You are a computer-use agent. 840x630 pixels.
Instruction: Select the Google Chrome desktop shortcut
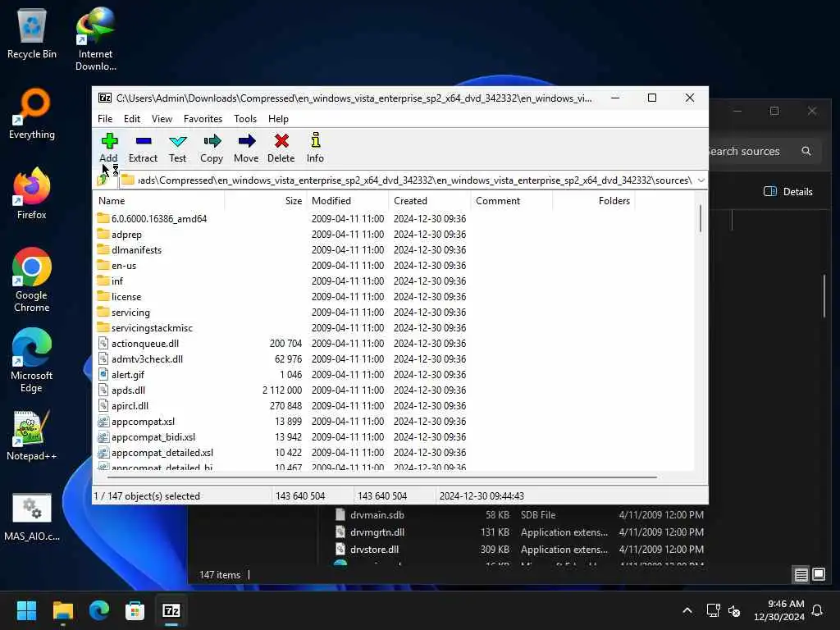32,280
